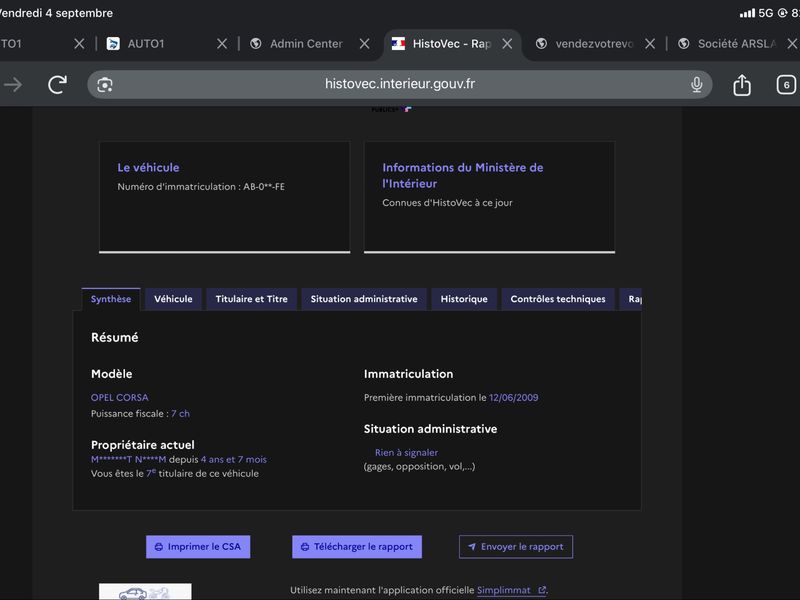The height and width of the screenshot is (600, 800).
Task: Click Envoyer le rapport button
Action: 516,546
